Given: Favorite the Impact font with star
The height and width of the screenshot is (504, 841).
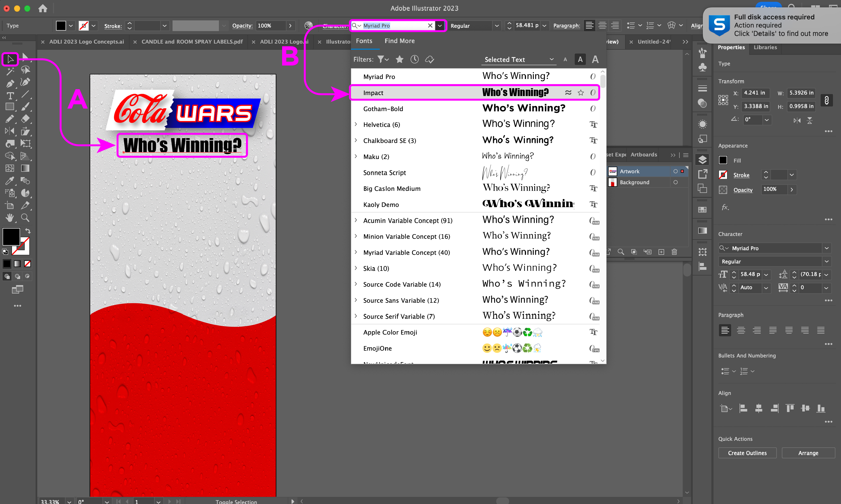Looking at the screenshot, I should [581, 93].
